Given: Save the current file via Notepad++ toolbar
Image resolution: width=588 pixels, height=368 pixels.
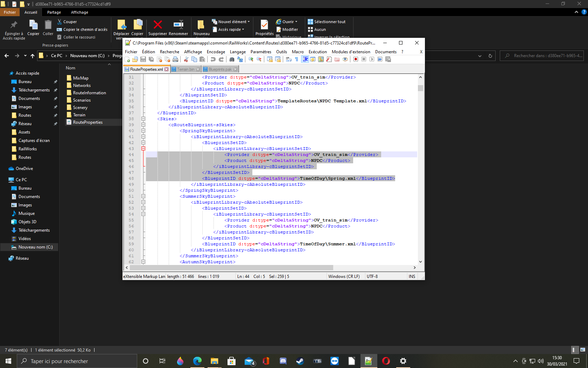Looking at the screenshot, I should click(x=143, y=59).
